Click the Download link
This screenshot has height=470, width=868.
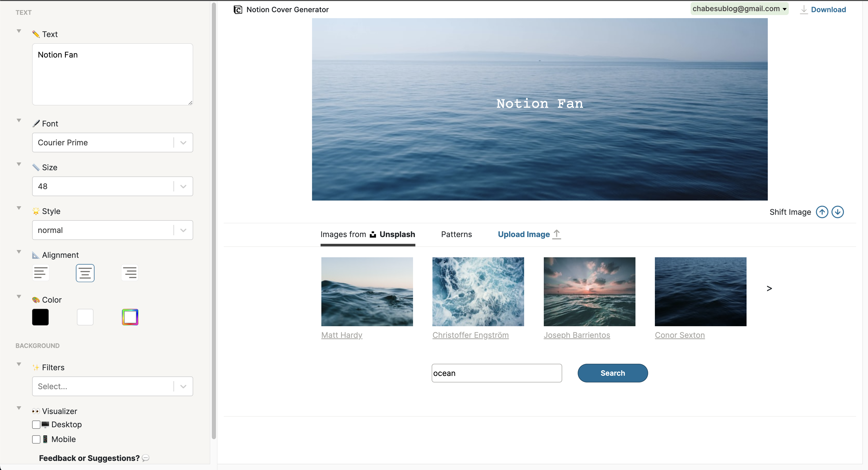pyautogui.click(x=828, y=9)
